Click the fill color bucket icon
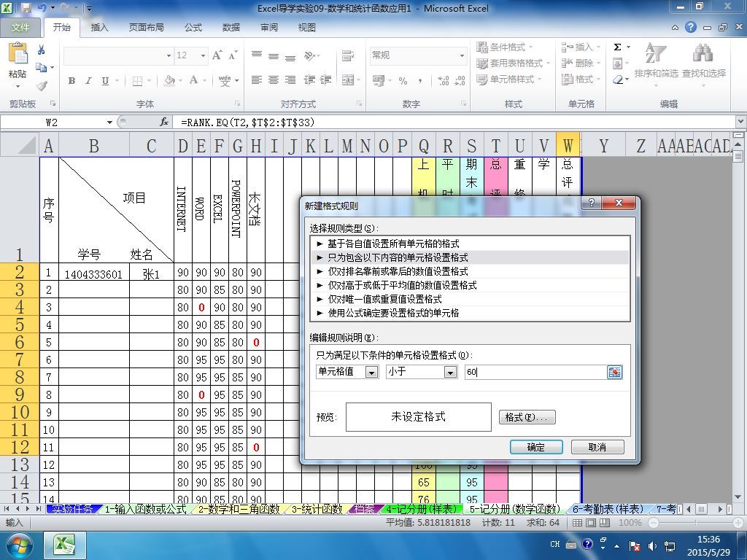This screenshot has width=747, height=560. (x=169, y=80)
